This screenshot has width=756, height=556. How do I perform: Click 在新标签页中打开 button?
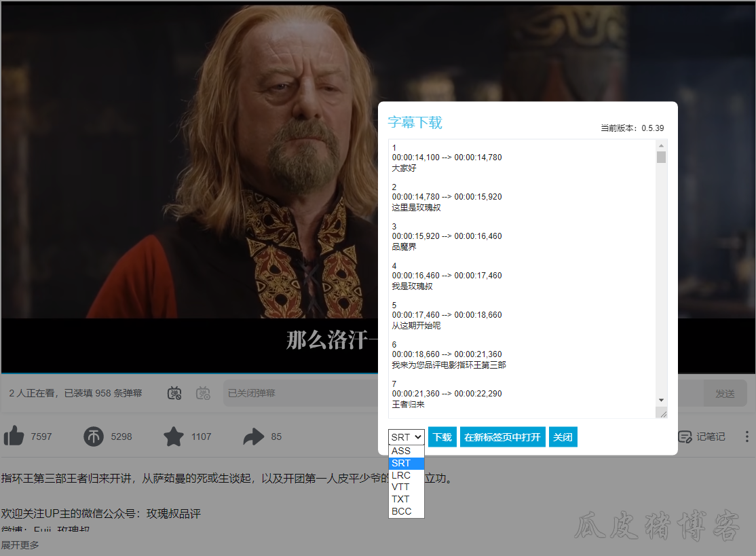coord(502,437)
